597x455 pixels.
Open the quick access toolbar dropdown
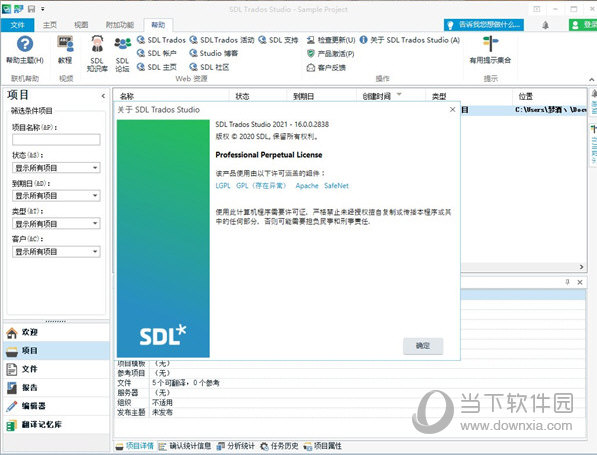[x=43, y=9]
